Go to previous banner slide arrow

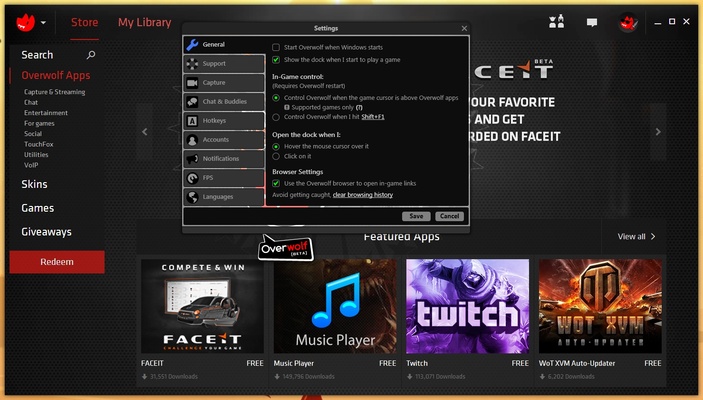point(144,132)
